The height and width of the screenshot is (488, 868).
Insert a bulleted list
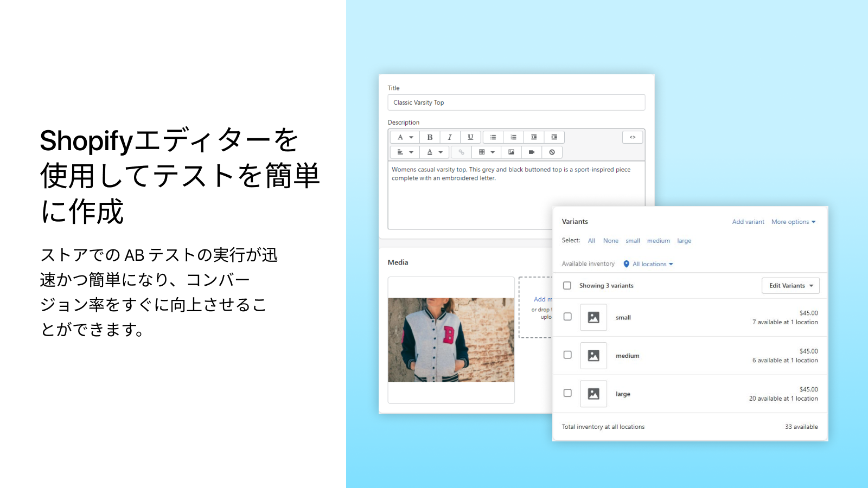click(493, 137)
